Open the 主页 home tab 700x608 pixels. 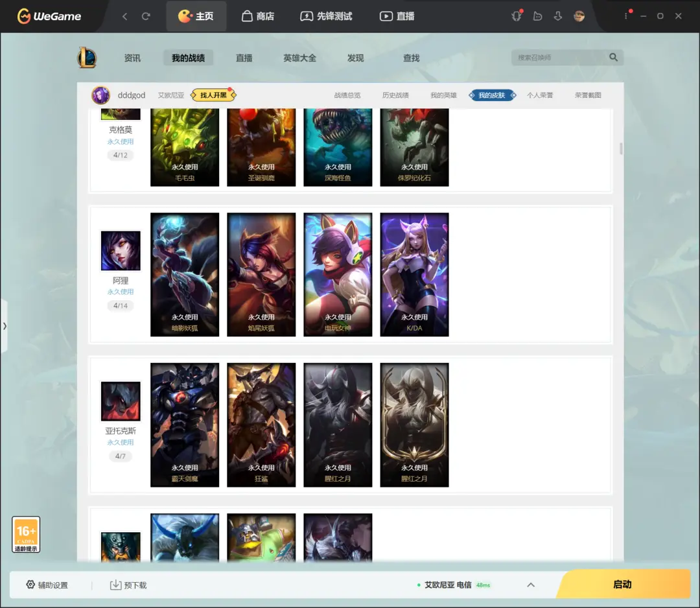(x=196, y=16)
